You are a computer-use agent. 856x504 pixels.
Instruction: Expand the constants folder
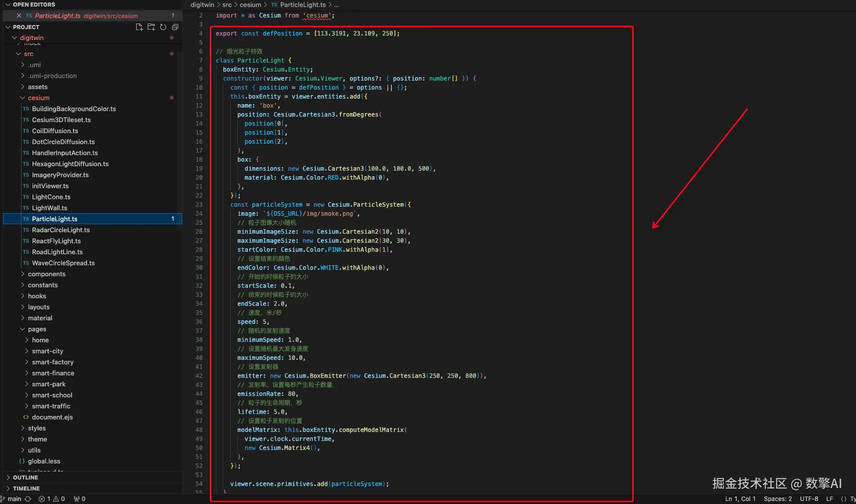tap(23, 285)
